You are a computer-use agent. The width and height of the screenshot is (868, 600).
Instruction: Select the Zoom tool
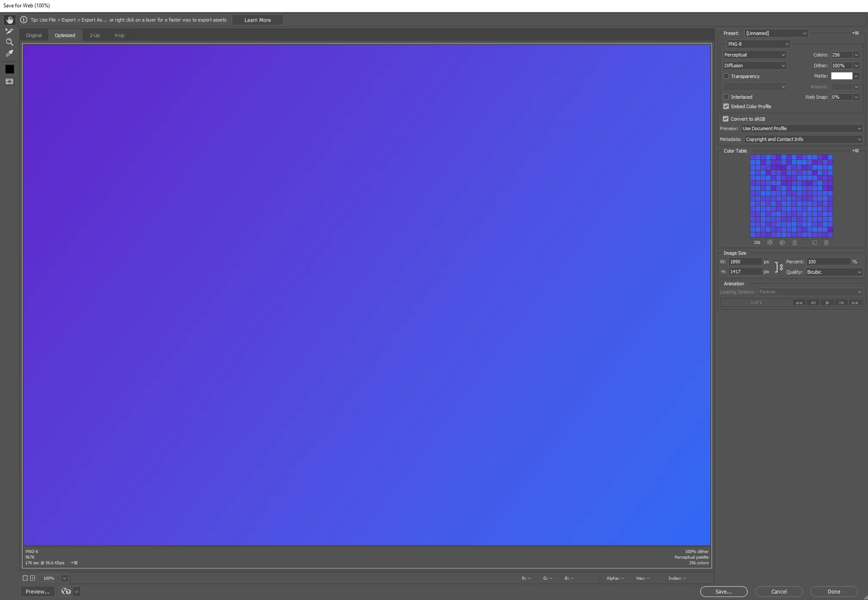click(9, 42)
